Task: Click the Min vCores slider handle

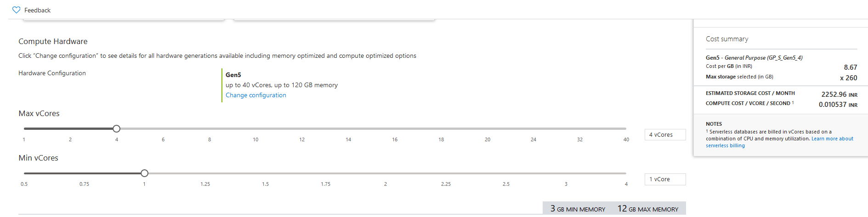Action: pyautogui.click(x=145, y=173)
